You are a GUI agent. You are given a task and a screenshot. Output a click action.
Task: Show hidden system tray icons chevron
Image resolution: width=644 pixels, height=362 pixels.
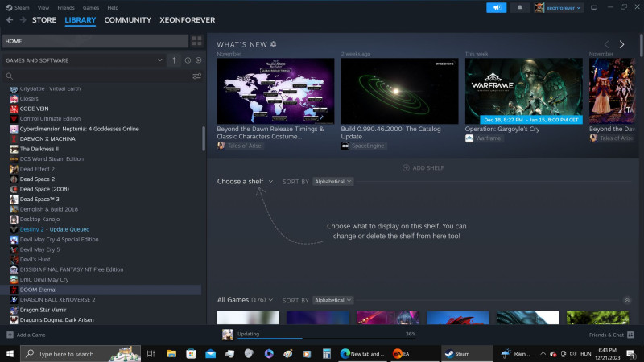pyautogui.click(x=543, y=353)
